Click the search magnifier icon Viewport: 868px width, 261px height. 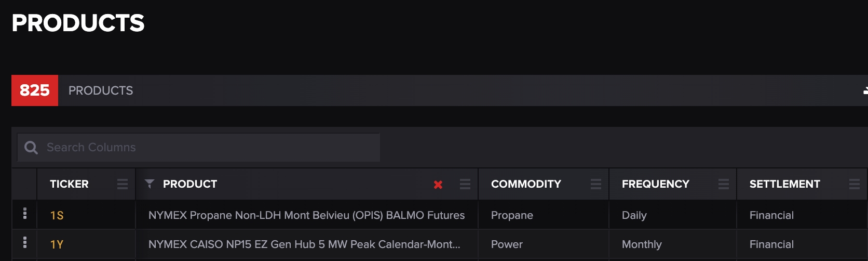(x=31, y=148)
